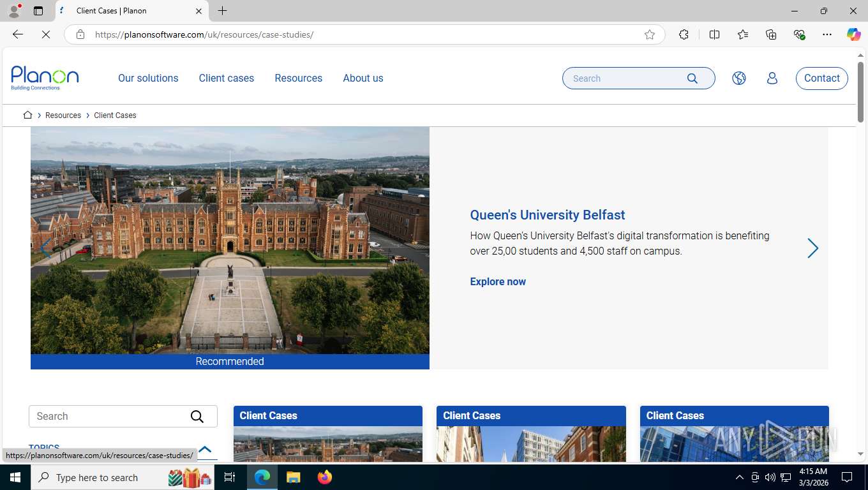The image size is (868, 490).
Task: Click the scrollbar down arrow
Action: (x=860, y=454)
